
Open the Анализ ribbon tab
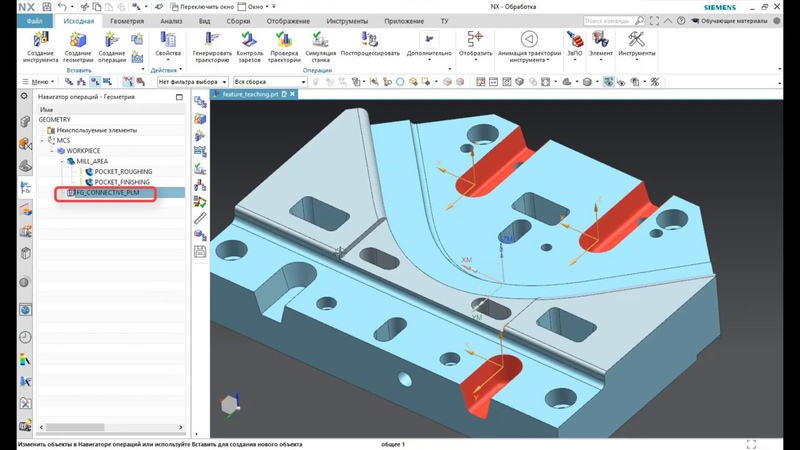(x=171, y=21)
